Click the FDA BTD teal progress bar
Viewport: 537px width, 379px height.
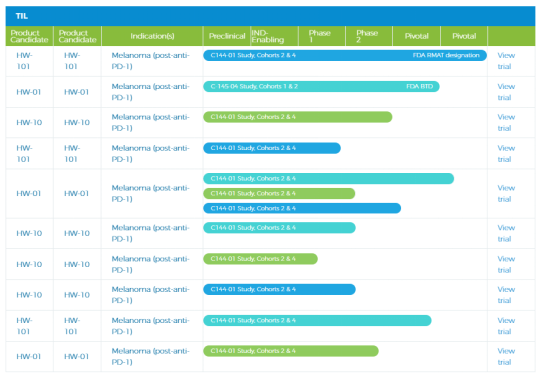point(321,86)
